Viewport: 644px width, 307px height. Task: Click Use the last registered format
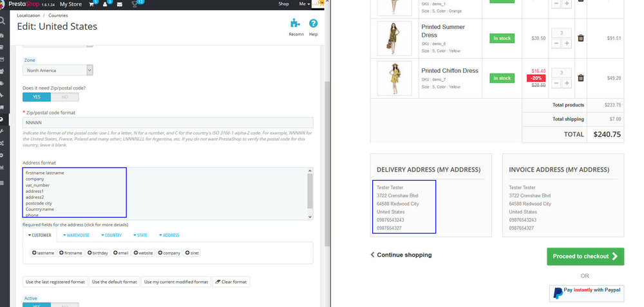[55, 282]
